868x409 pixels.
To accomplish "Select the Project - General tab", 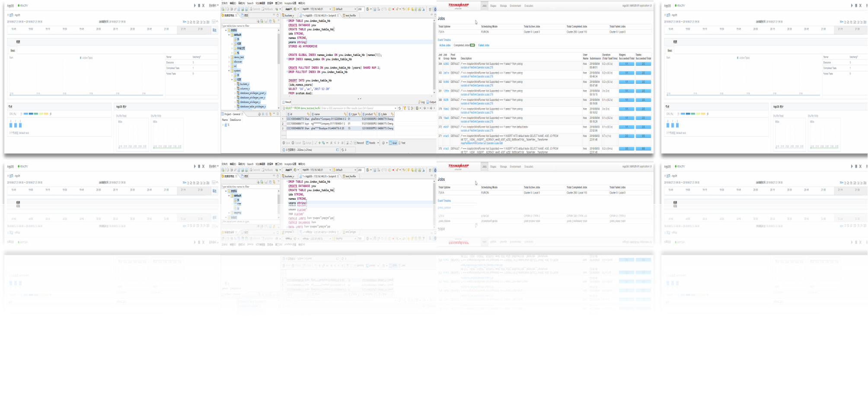I will tap(233, 114).
